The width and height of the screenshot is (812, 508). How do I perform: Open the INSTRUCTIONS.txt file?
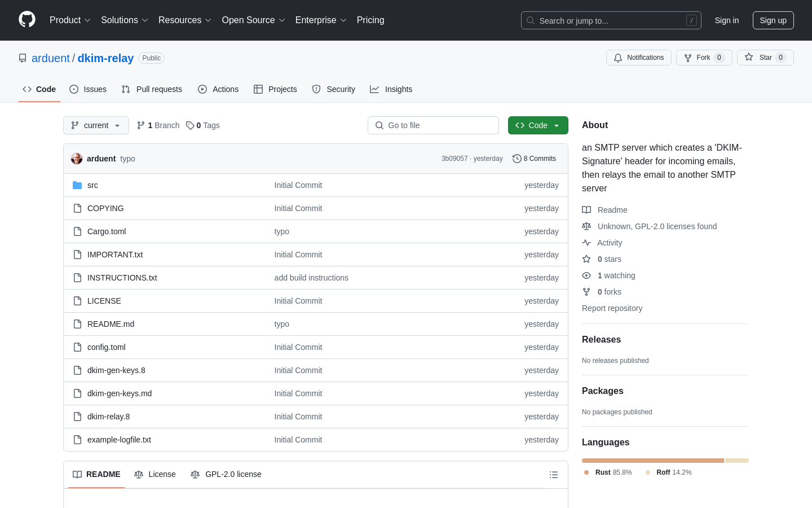coord(122,278)
